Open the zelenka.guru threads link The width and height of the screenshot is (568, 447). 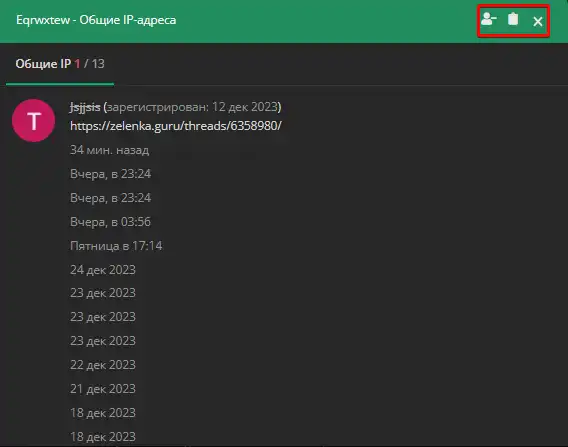click(176, 126)
